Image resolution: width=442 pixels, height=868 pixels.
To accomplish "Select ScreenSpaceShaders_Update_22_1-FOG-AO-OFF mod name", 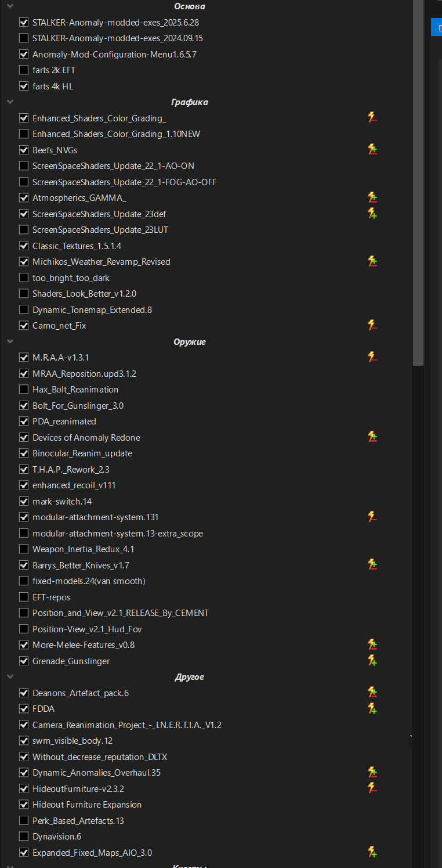I will point(124,182).
